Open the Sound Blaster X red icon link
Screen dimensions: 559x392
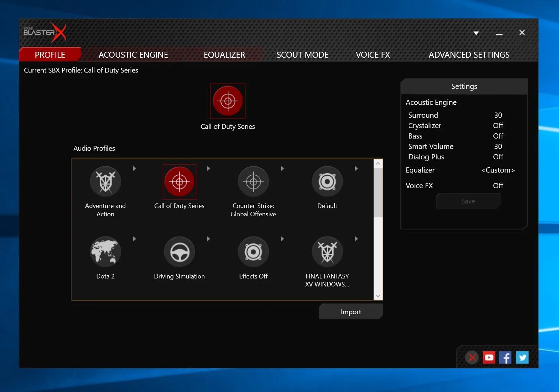[472, 357]
